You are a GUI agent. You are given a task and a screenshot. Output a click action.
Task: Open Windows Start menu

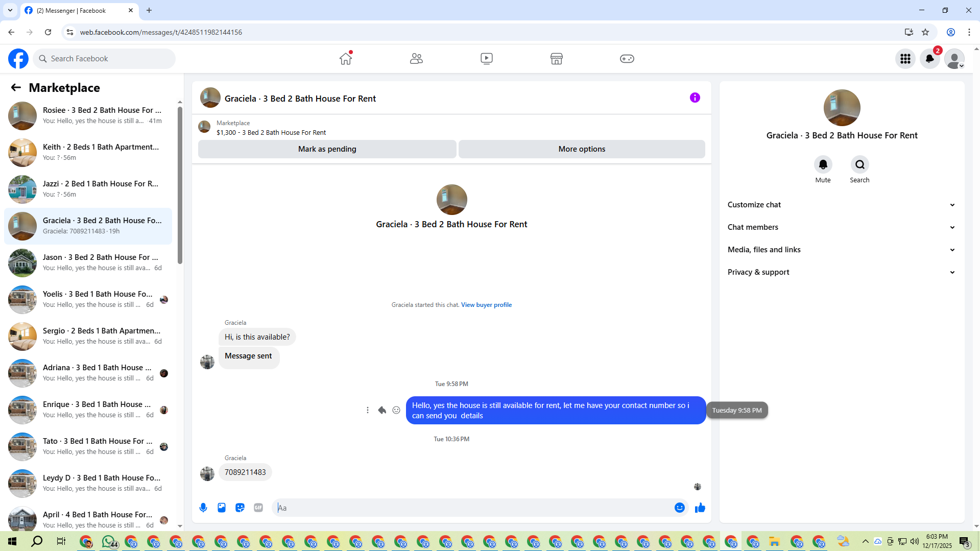point(12,541)
